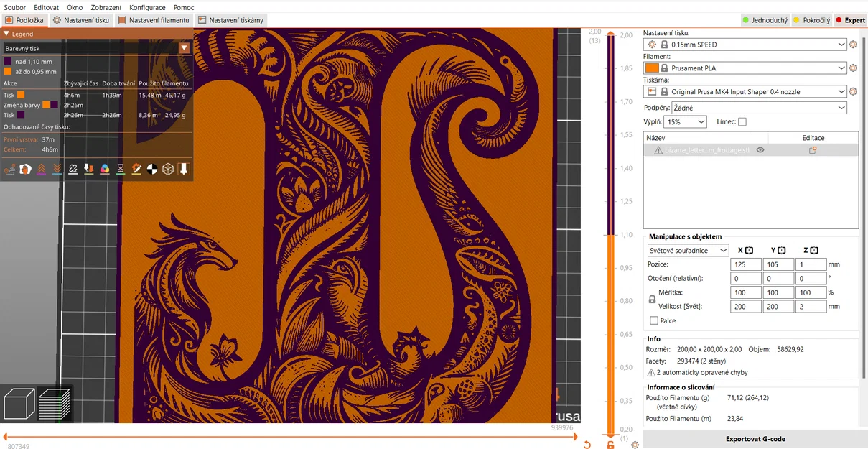Click left thumb of horizontal move slider
868x449 pixels.
pyautogui.click(x=5, y=436)
